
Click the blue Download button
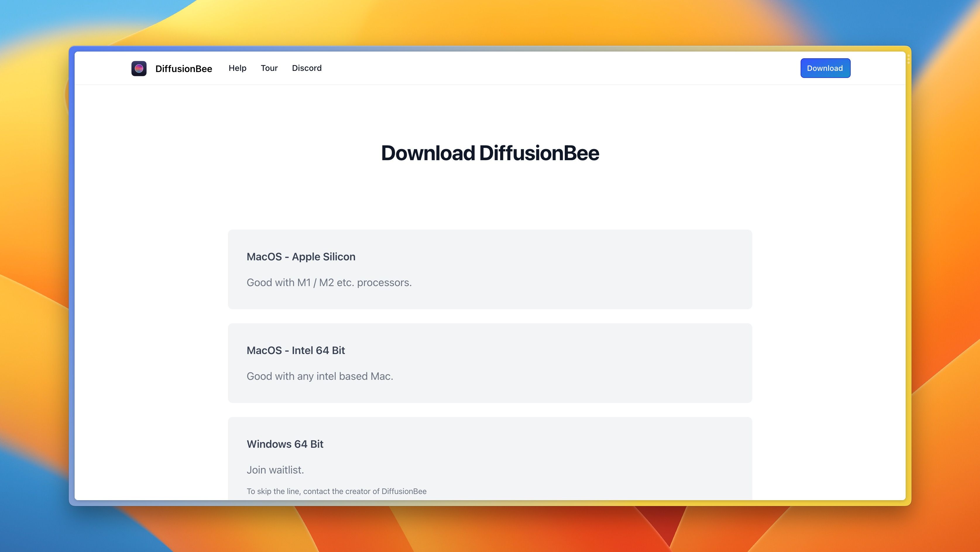point(825,68)
